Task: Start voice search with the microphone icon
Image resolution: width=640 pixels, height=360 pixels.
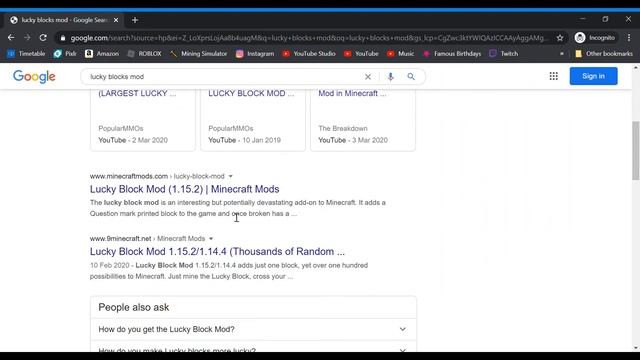Action: (391, 76)
